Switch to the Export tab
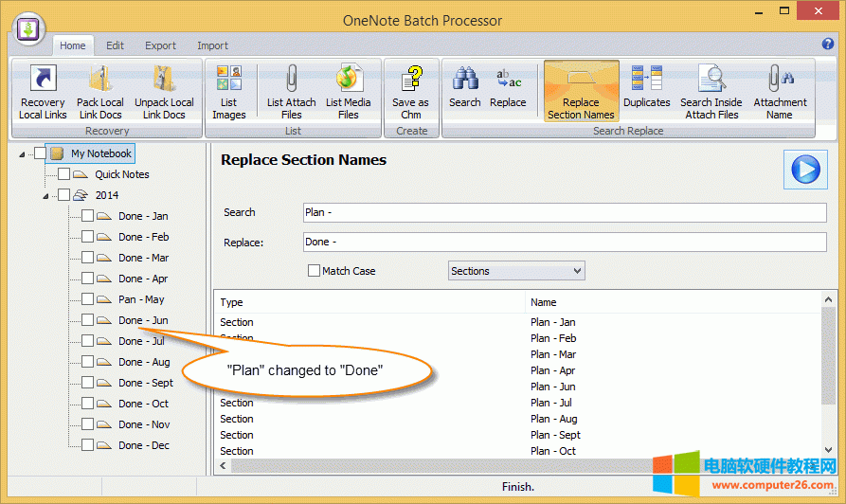Screen dimensions: 846x504 point(160,45)
